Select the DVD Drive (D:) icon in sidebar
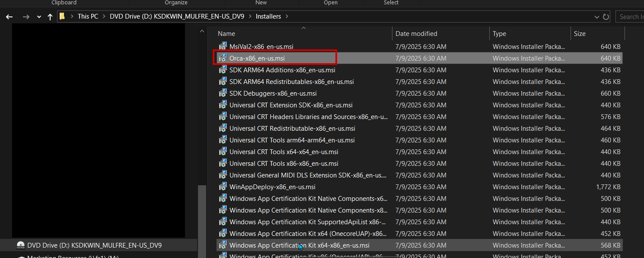644x258 pixels. (20, 245)
